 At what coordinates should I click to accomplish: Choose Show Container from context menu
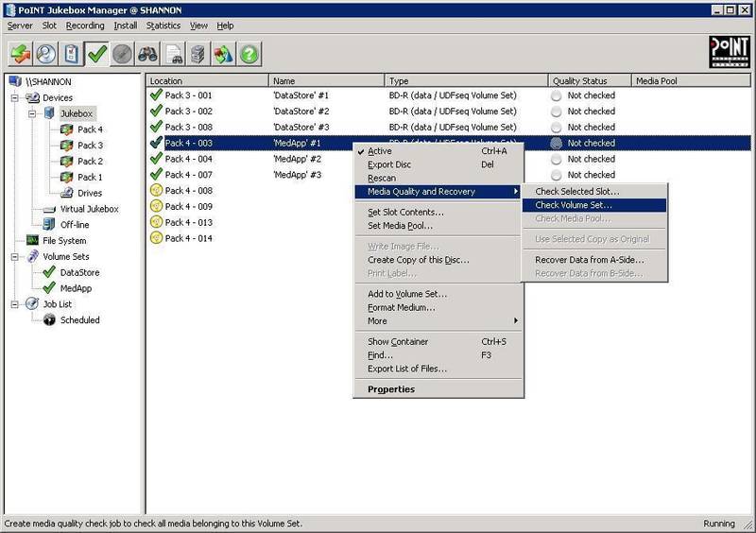(x=438, y=341)
